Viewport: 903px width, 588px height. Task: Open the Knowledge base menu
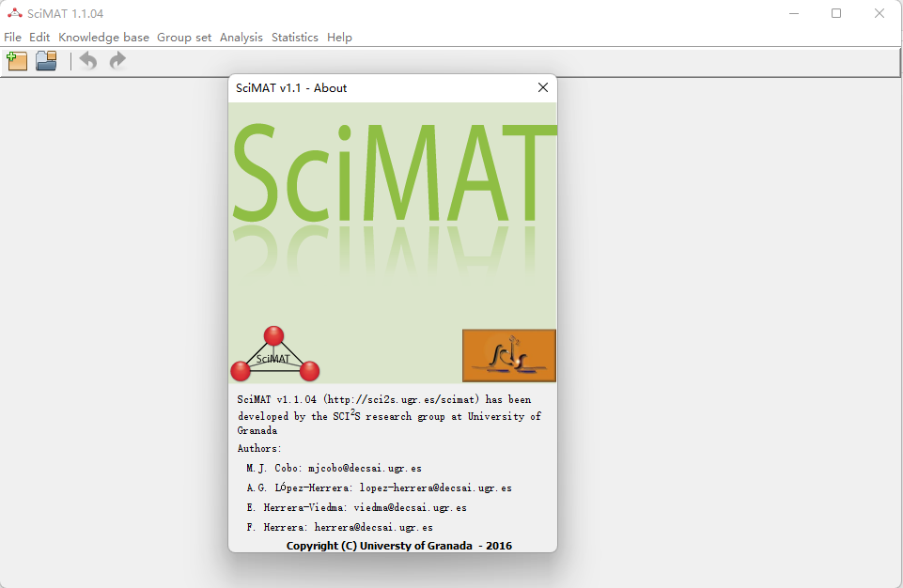(x=103, y=38)
